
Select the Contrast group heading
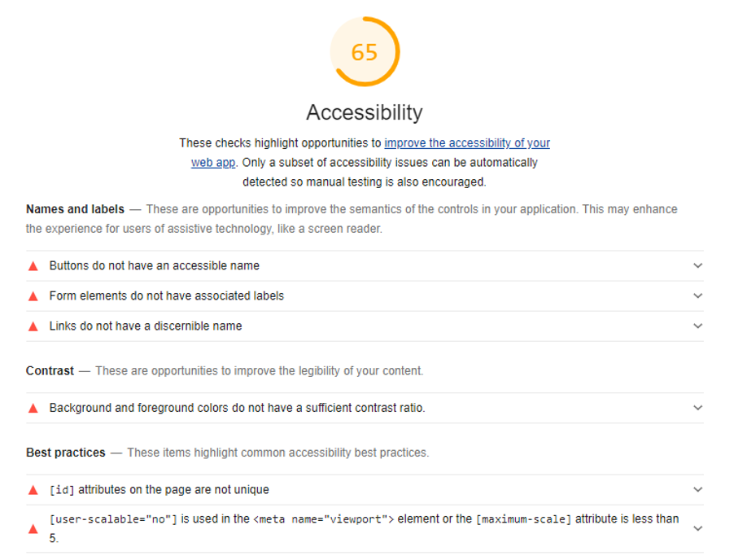[50, 371]
